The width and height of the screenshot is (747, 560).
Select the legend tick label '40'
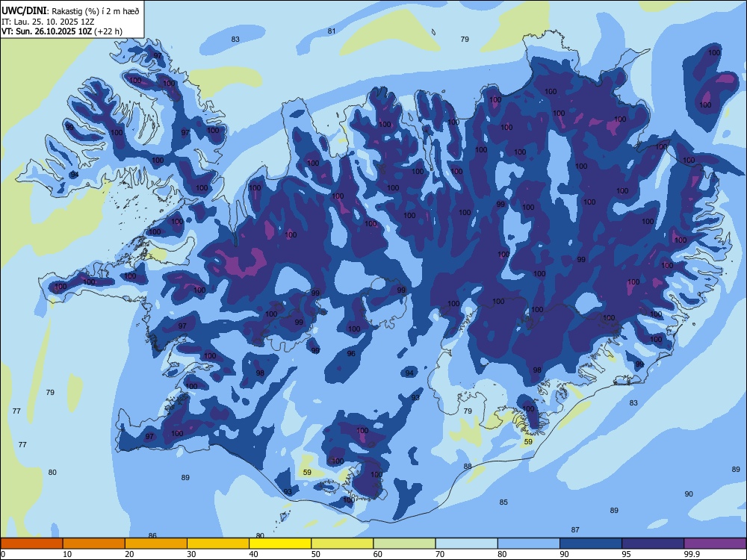[x=253, y=554]
